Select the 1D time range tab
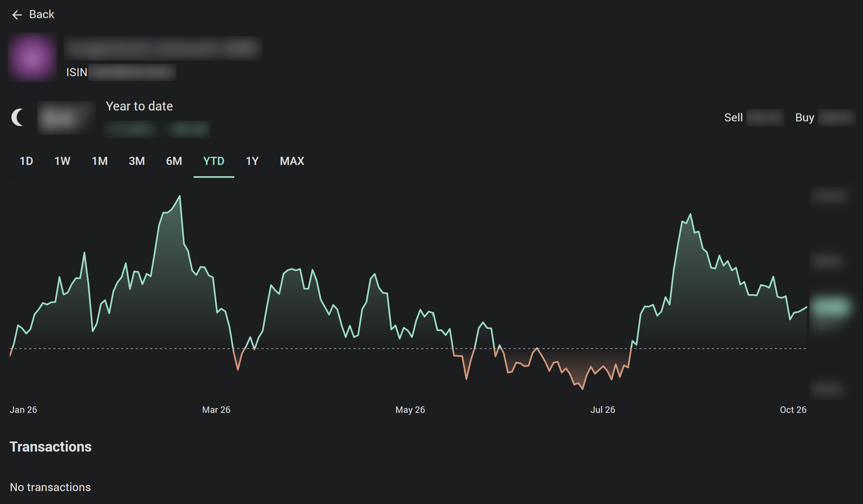863x504 pixels. (x=26, y=161)
